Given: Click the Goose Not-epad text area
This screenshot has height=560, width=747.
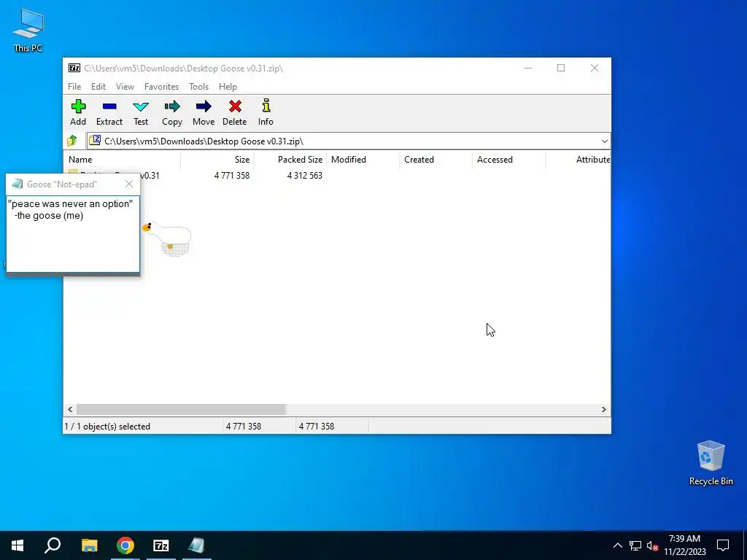Looking at the screenshot, I should (73, 234).
